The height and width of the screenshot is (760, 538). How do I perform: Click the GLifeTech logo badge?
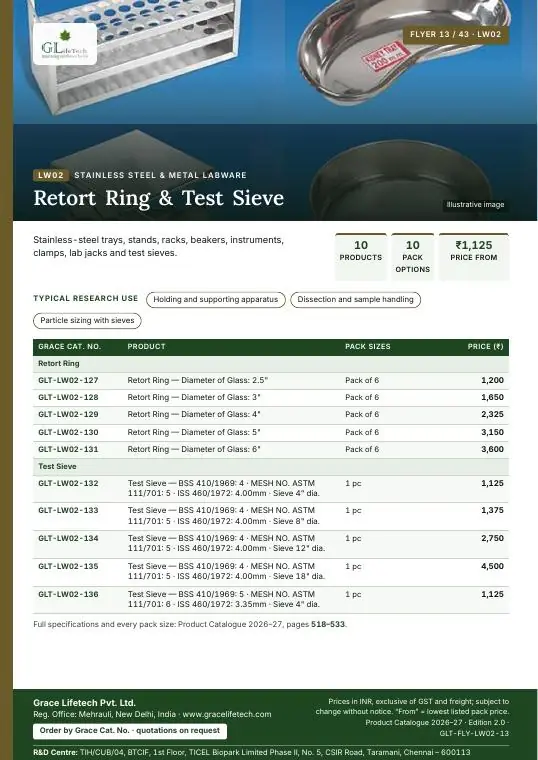pos(65,44)
